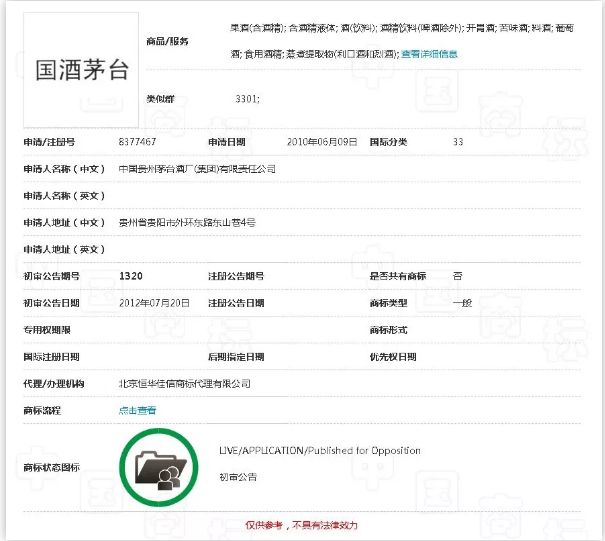Screen dimensions: 605x541
Task: Select application number 8377467
Action: pos(137,142)
